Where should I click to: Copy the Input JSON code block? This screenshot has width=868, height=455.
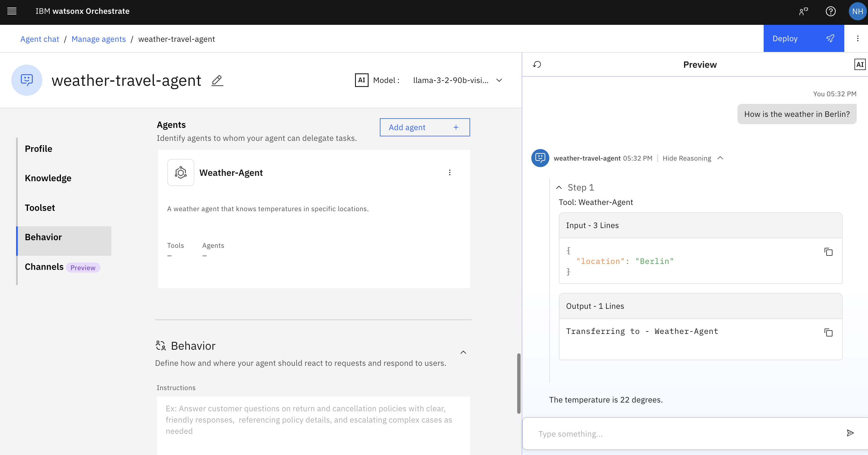(828, 252)
